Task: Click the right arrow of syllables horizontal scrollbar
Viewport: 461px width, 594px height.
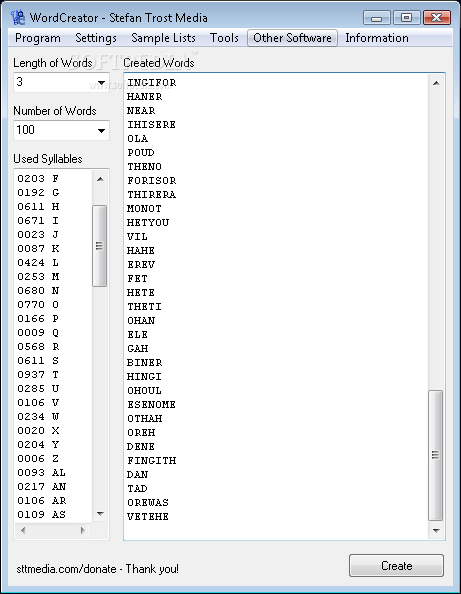Action: coord(83,530)
